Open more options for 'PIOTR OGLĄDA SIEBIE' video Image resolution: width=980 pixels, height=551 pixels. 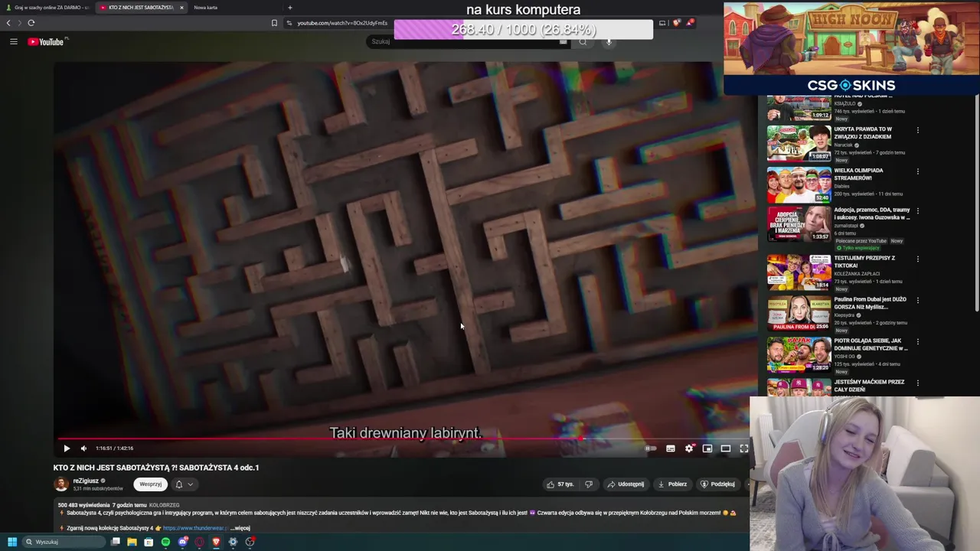click(x=917, y=341)
